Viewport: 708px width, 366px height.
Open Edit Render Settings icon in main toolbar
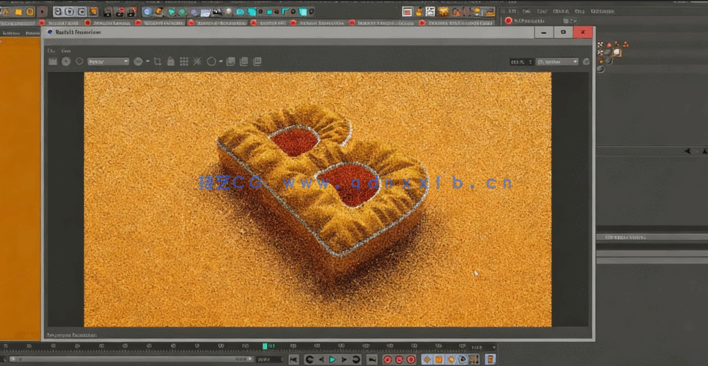[131, 12]
